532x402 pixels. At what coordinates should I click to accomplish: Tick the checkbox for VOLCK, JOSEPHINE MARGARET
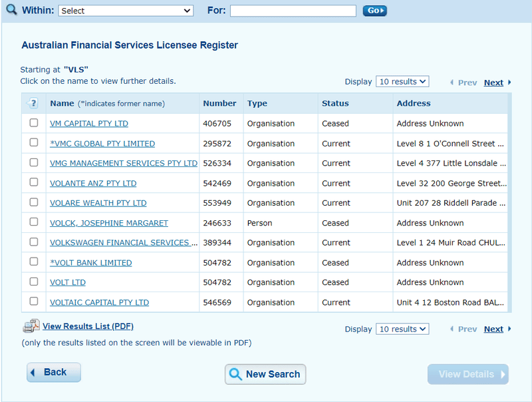[x=34, y=222]
